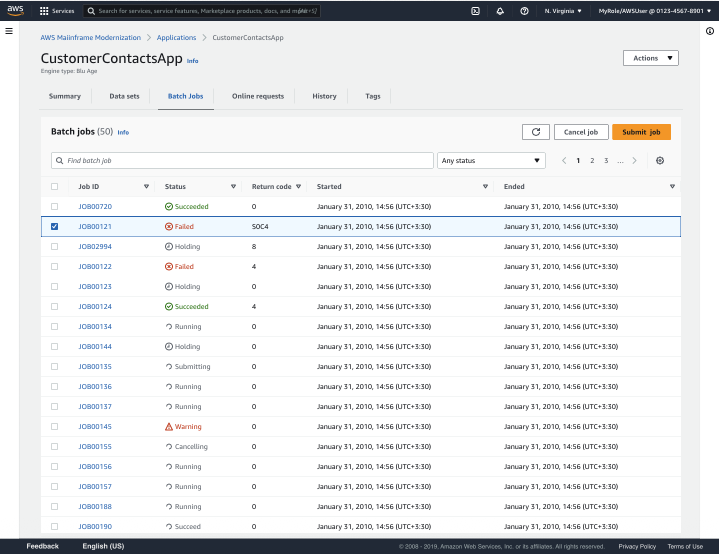
Task: Select the checkbox for JOB00122
Action: click(55, 266)
